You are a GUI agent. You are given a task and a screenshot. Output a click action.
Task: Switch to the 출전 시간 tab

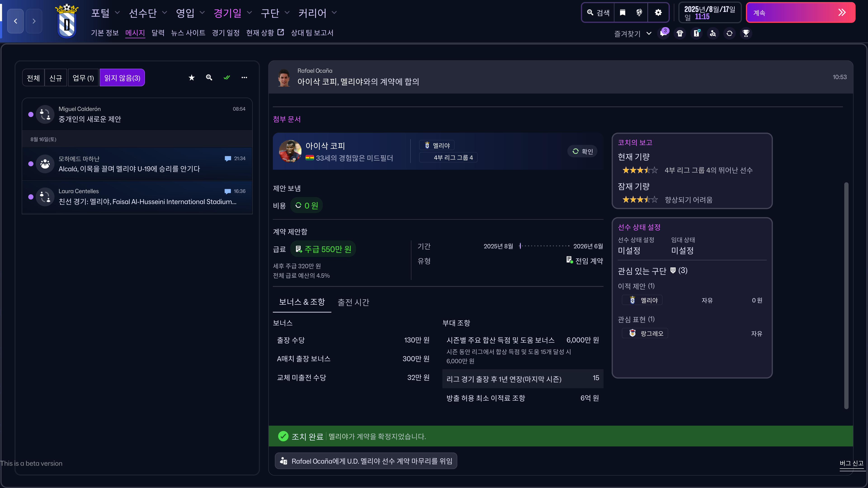(353, 302)
